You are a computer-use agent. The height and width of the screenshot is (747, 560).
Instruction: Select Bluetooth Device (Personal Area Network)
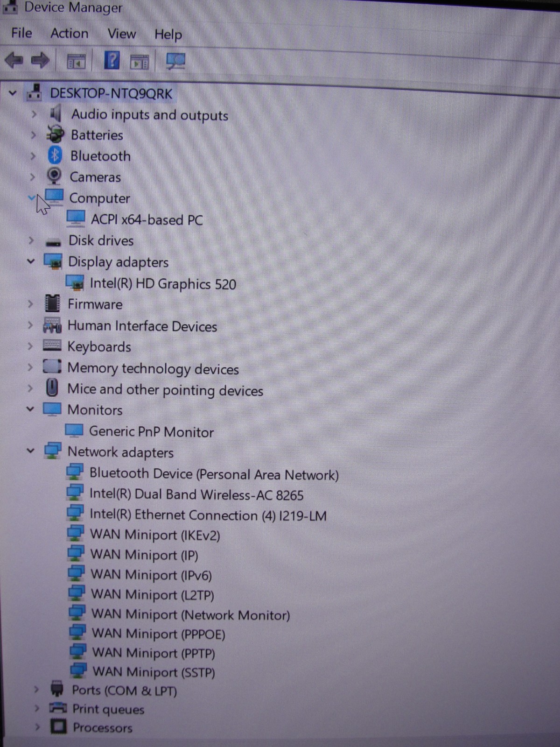tap(214, 474)
